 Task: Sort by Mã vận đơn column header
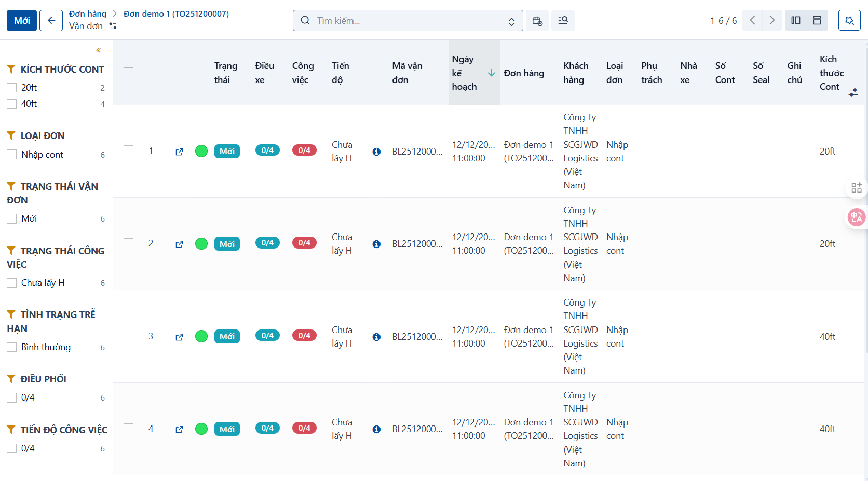click(x=408, y=73)
